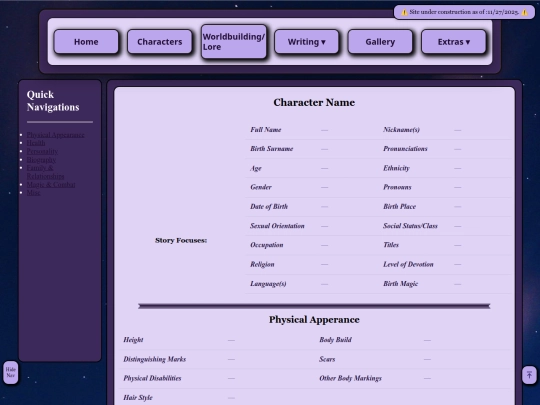
Task: Select the Ethnicity label
Action: (x=396, y=168)
